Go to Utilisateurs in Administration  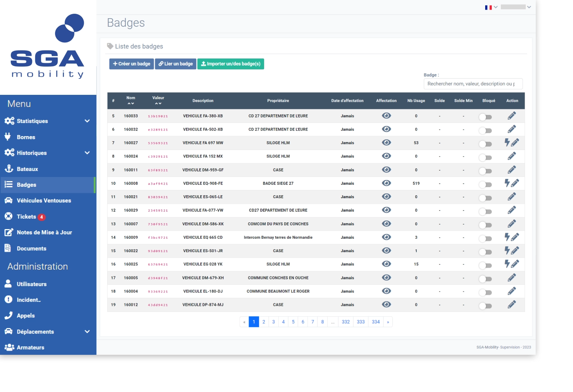point(31,284)
